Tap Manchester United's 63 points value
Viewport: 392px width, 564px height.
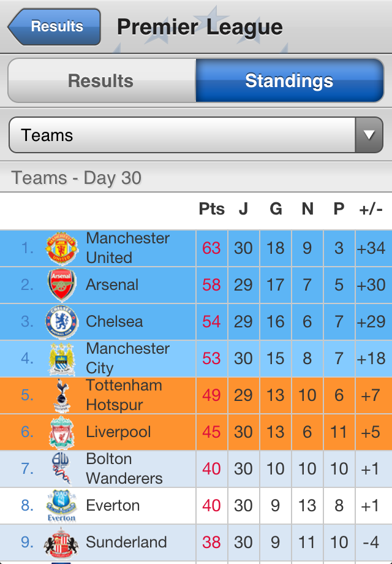tap(212, 248)
